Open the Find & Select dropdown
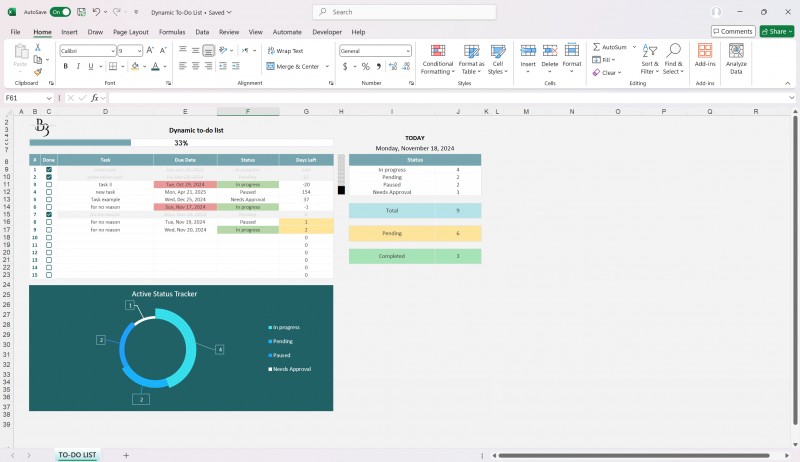The image size is (800, 462). (673, 59)
